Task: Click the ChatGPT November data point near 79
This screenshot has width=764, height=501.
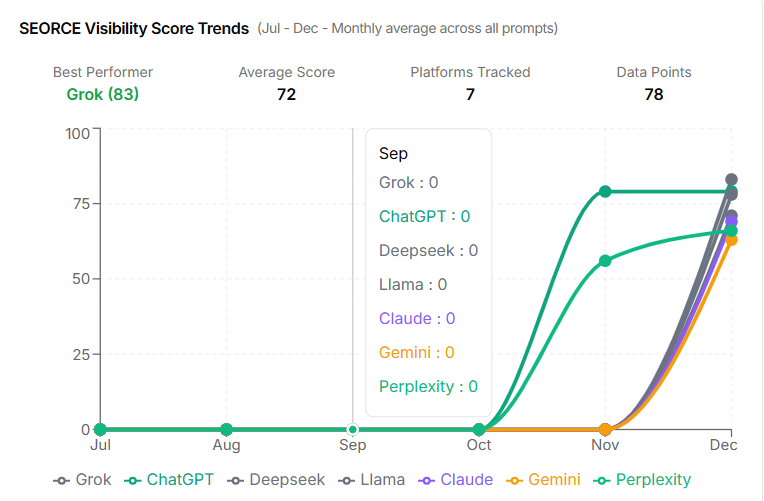Action: (x=605, y=191)
